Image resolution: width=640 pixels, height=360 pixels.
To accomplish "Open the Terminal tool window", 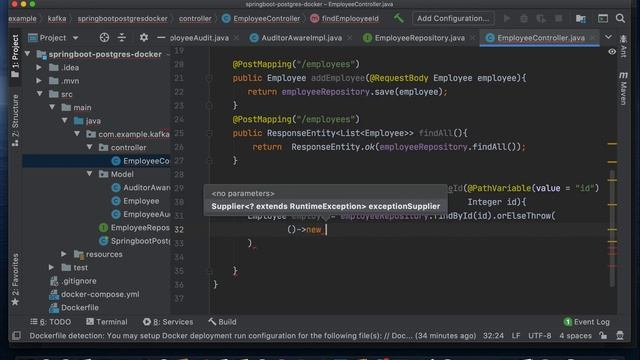I will [x=107, y=322].
